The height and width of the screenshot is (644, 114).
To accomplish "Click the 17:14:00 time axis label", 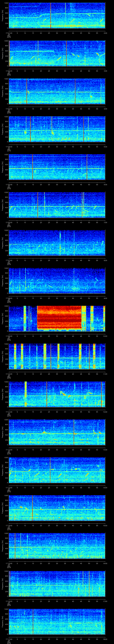I will click(9, 525).
